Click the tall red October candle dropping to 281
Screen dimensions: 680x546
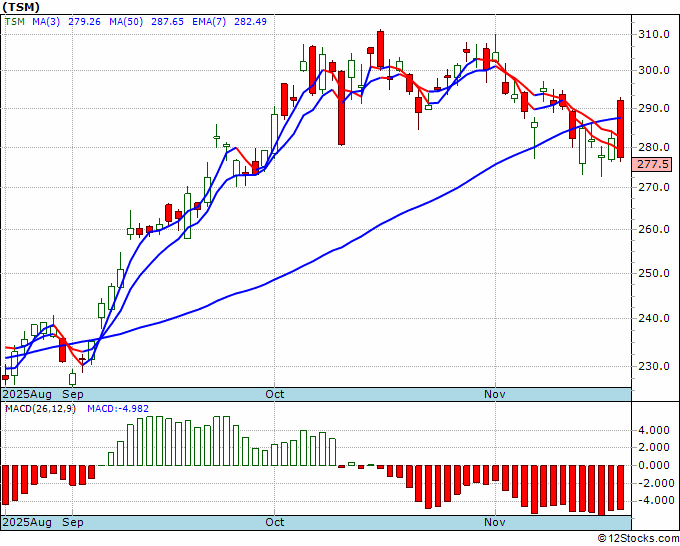(x=342, y=108)
